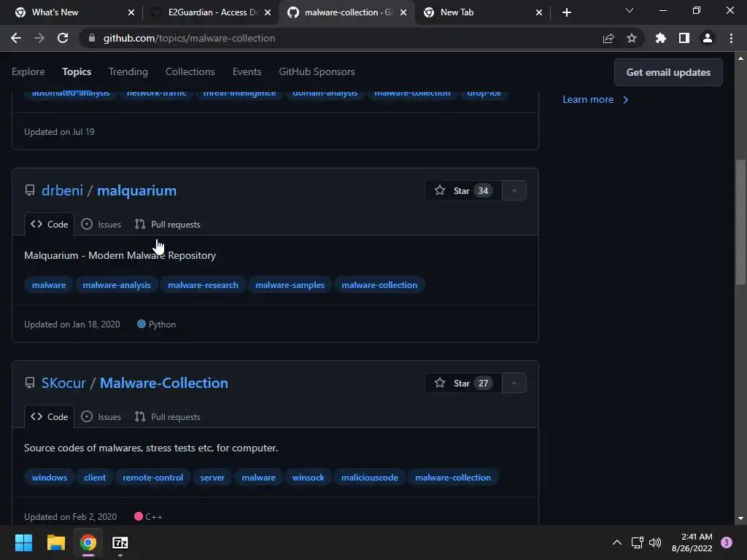Close the E2Guardian tab
747x560 pixels.
268,12
